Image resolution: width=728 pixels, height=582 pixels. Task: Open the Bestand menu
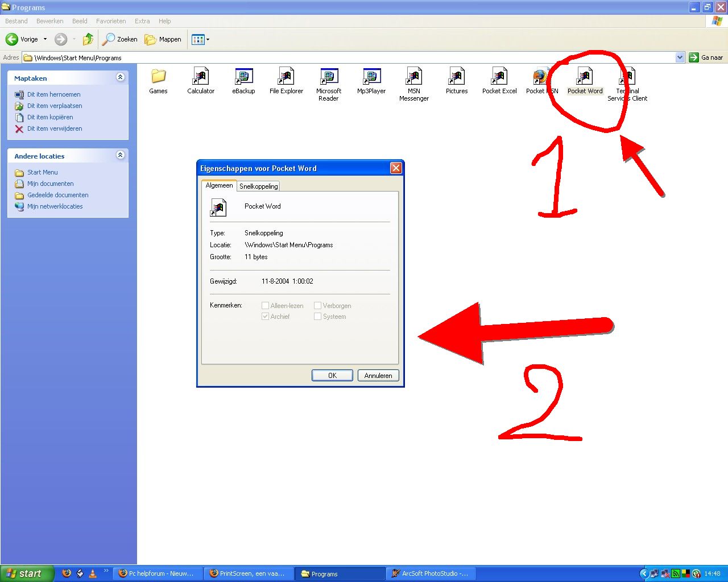pyautogui.click(x=16, y=21)
